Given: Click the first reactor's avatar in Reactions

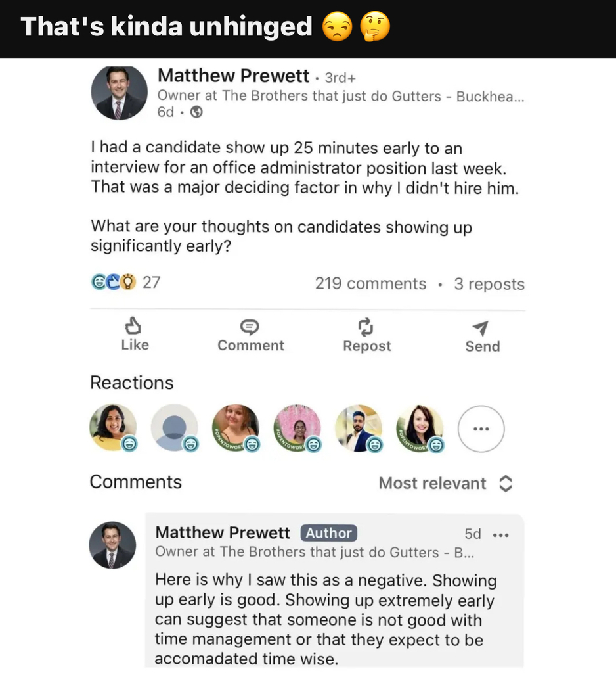Looking at the screenshot, I should [x=112, y=426].
